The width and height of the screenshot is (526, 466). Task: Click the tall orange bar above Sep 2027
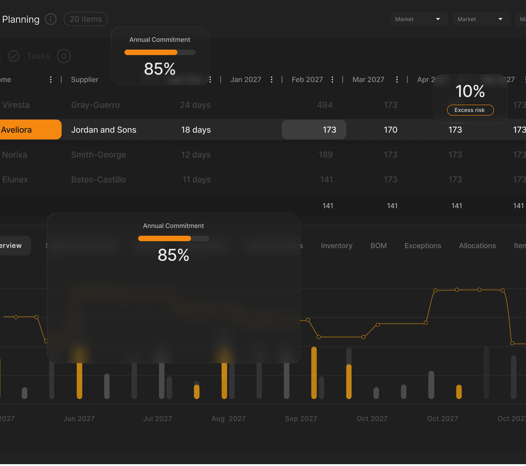pos(314,373)
